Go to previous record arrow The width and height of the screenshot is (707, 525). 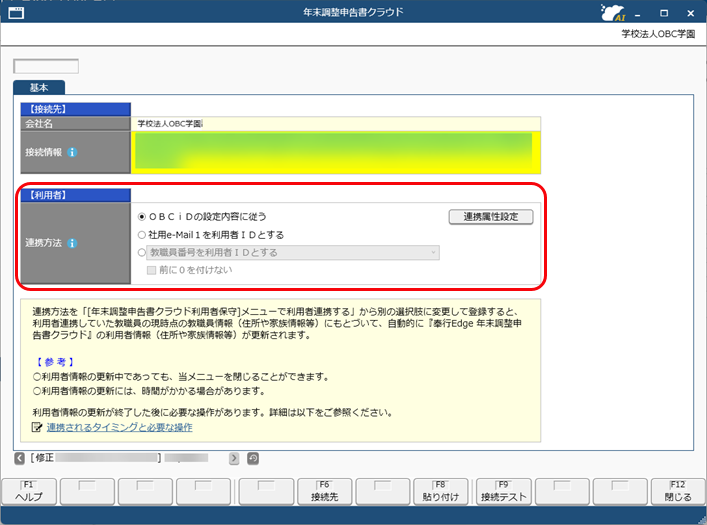(19, 458)
